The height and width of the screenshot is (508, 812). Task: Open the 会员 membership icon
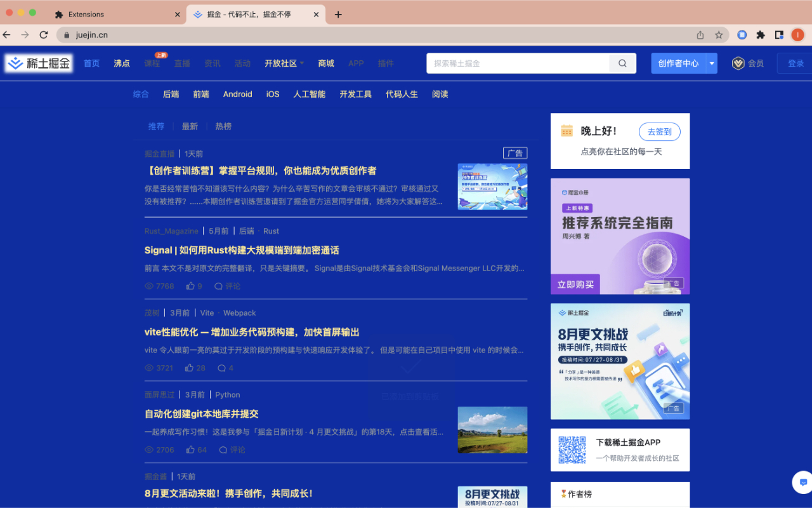pyautogui.click(x=738, y=63)
